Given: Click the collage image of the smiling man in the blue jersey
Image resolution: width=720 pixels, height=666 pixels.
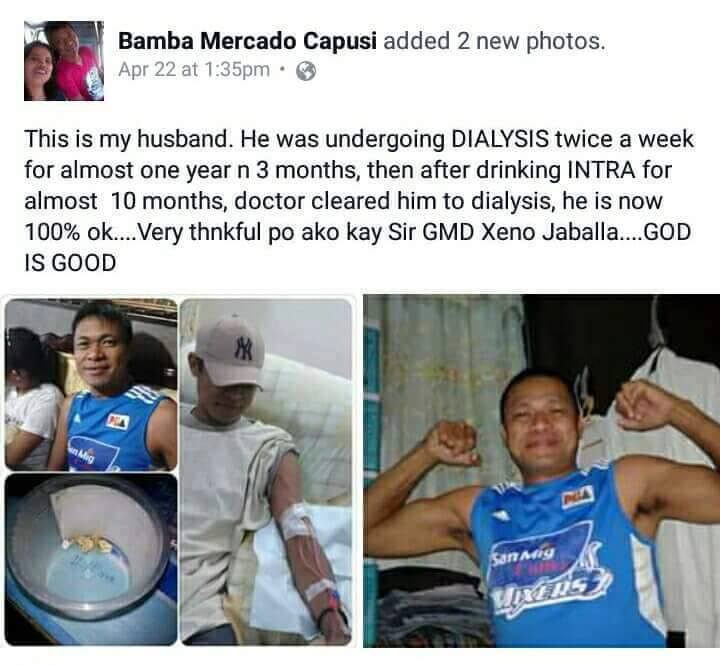Looking at the screenshot, I should [91, 384].
